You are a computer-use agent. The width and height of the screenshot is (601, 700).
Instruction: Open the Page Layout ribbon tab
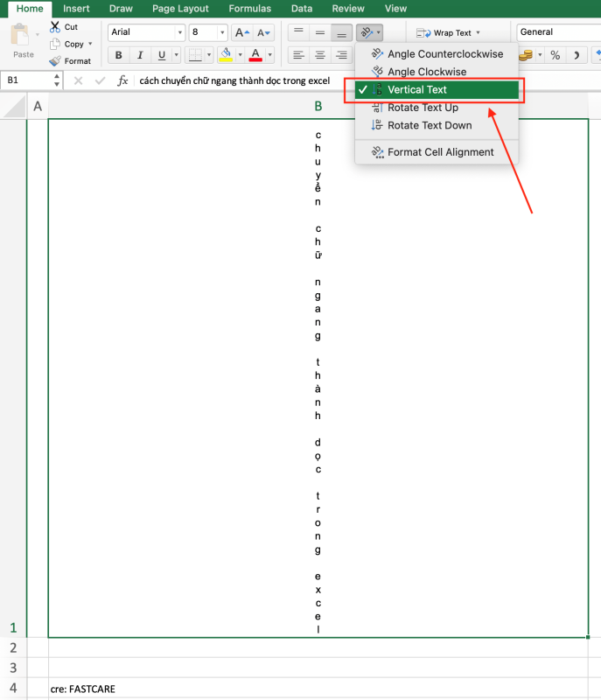click(x=180, y=9)
